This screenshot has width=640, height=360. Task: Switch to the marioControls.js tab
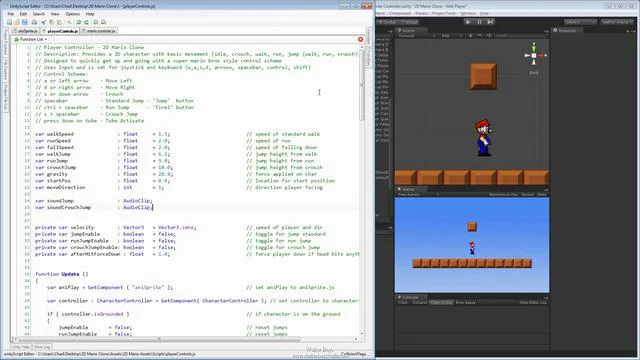99,31
